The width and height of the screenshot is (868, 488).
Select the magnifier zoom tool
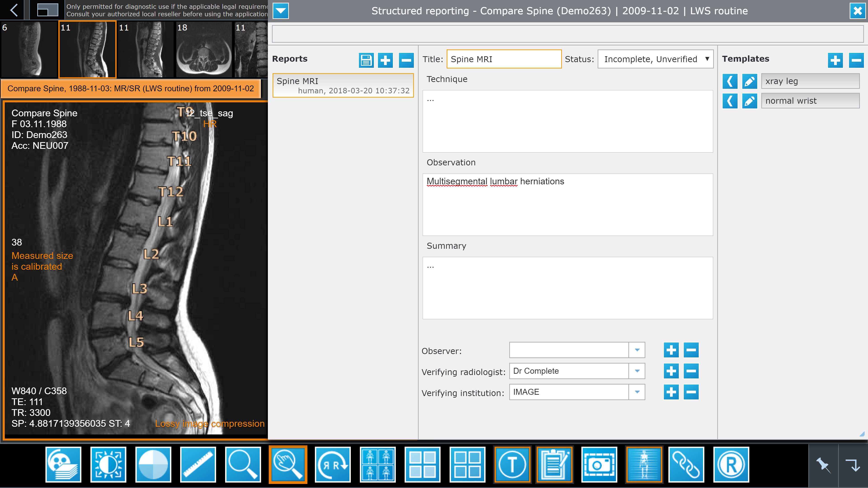(x=243, y=465)
